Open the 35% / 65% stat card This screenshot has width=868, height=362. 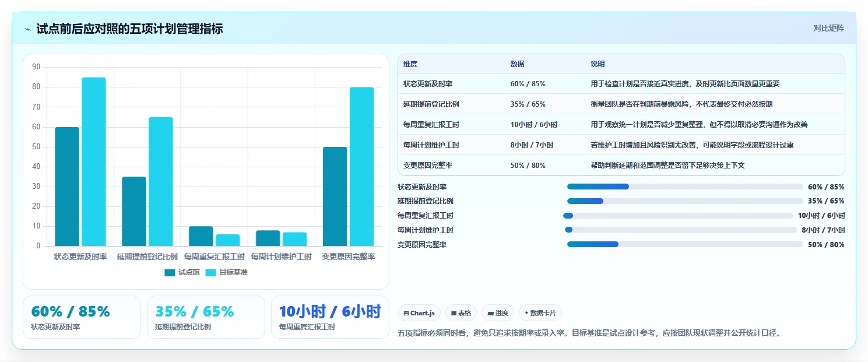coord(206,317)
